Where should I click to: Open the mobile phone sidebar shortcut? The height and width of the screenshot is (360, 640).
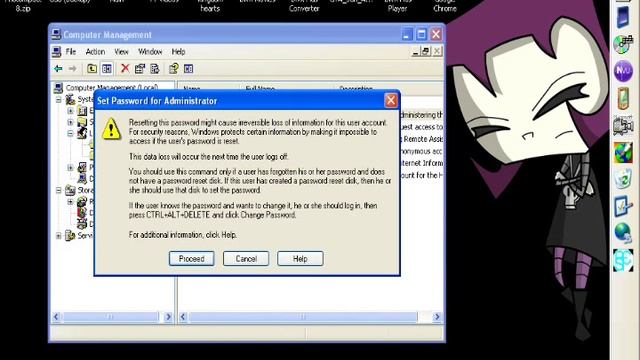pyautogui.click(x=623, y=98)
